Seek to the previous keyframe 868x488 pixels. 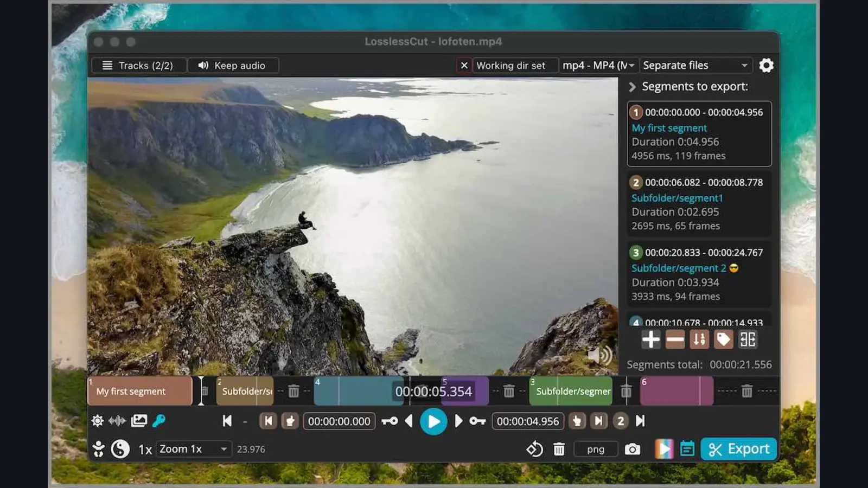(x=390, y=421)
